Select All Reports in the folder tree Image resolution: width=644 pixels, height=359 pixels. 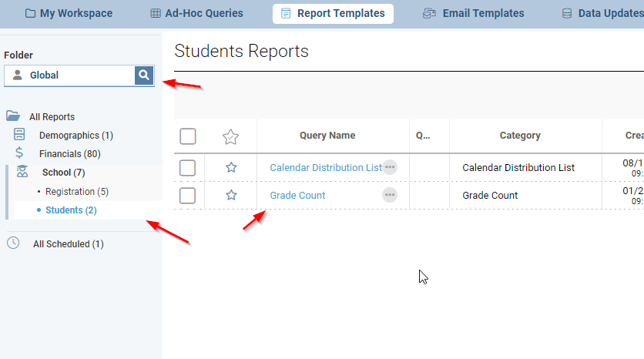(52, 116)
